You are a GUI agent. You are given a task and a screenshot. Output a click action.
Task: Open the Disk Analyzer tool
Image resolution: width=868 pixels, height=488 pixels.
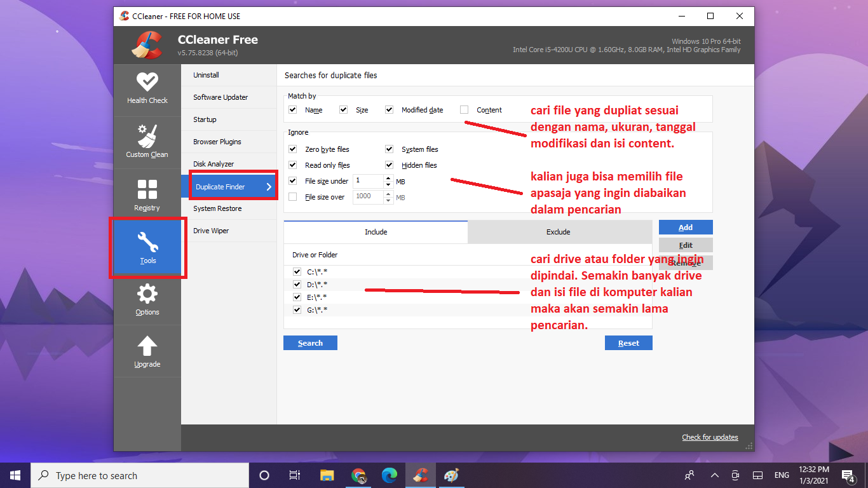click(213, 163)
